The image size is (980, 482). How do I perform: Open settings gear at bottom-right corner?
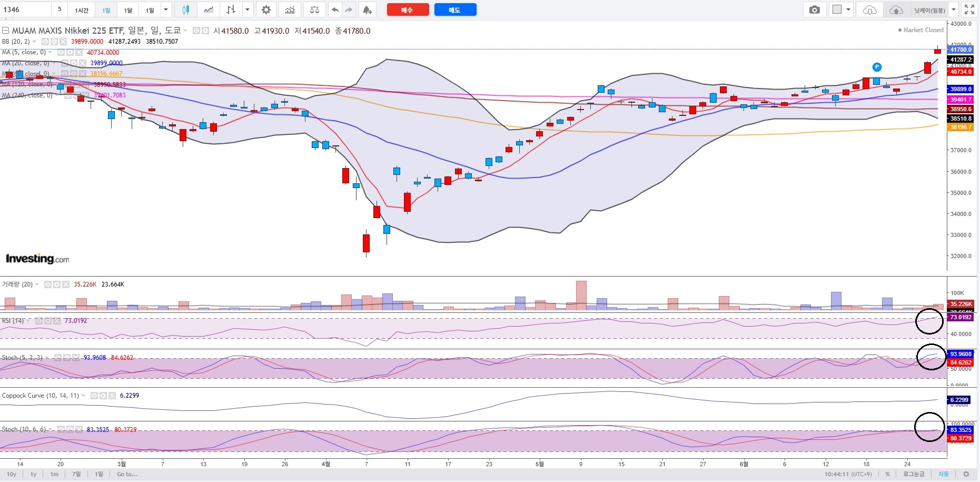pyautogui.click(x=966, y=474)
